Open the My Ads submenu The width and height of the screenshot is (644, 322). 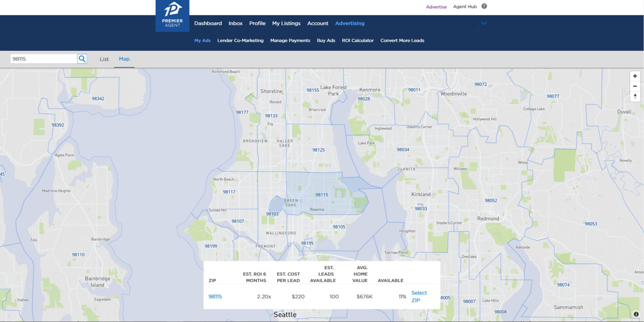pyautogui.click(x=202, y=41)
